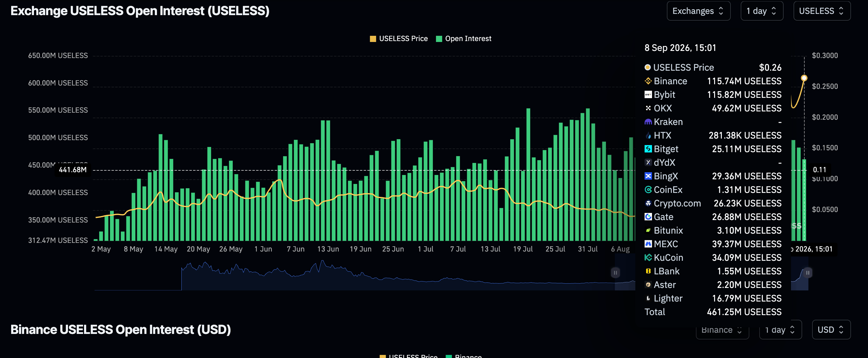The width and height of the screenshot is (868, 358).
Task: Click the "49.62M USELESS" OKX value
Action: coord(746,108)
